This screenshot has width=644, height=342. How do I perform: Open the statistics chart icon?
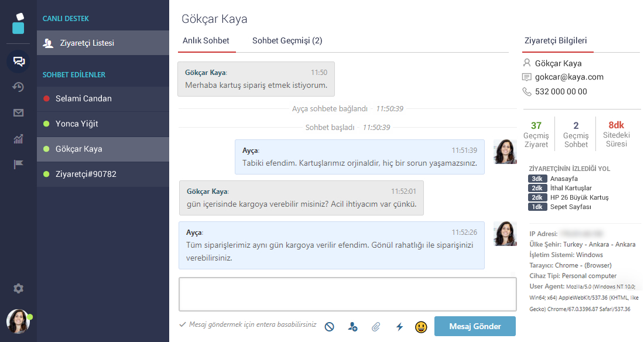click(18, 139)
